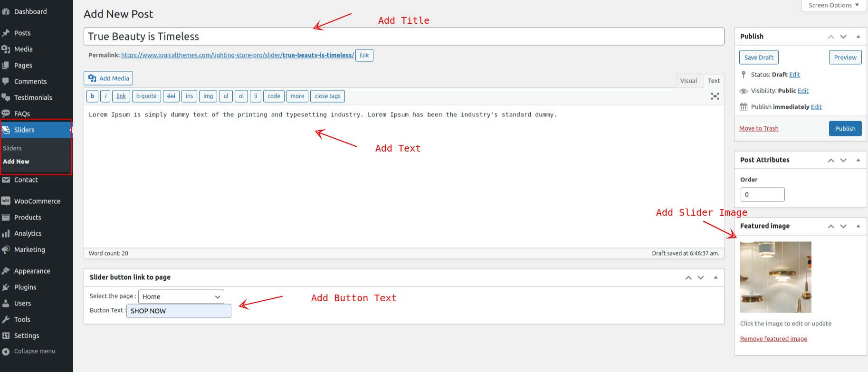The width and height of the screenshot is (868, 372).
Task: Collapse Slider button link to page panel
Action: tap(715, 277)
